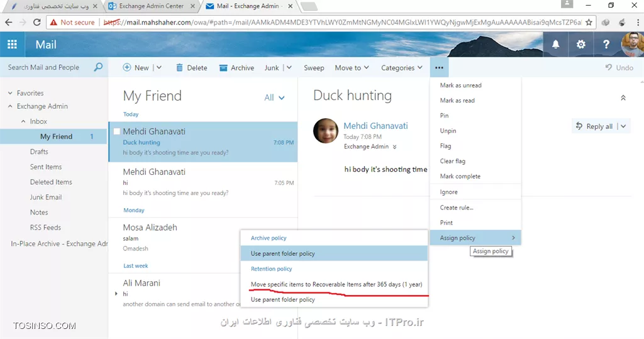This screenshot has height=339, width=644.
Task: Open the All filter dropdown
Action: click(274, 97)
